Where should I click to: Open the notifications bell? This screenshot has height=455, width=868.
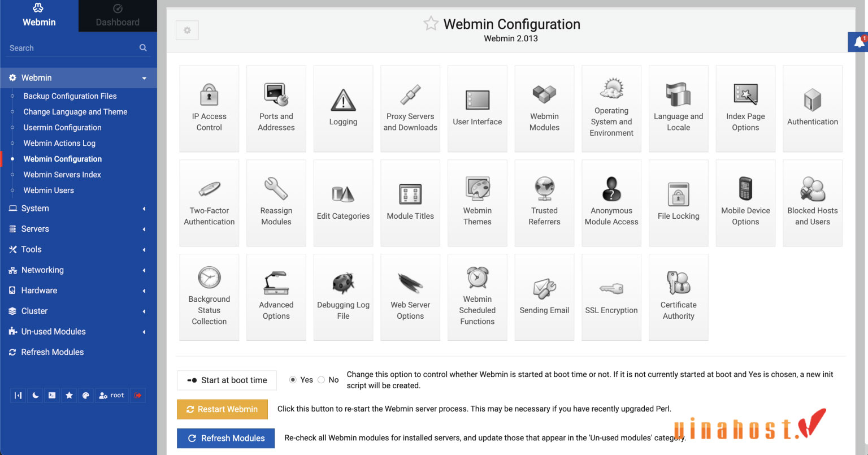click(859, 42)
